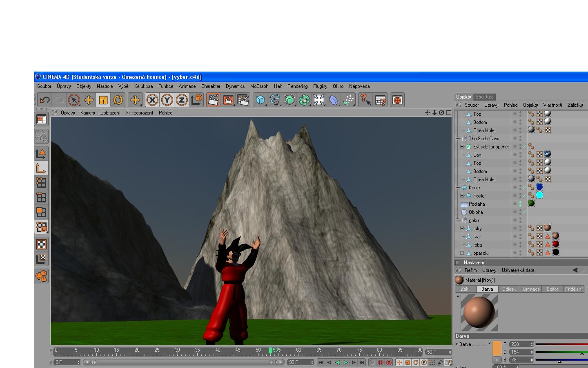Jump to the start of animation

(x=321, y=362)
